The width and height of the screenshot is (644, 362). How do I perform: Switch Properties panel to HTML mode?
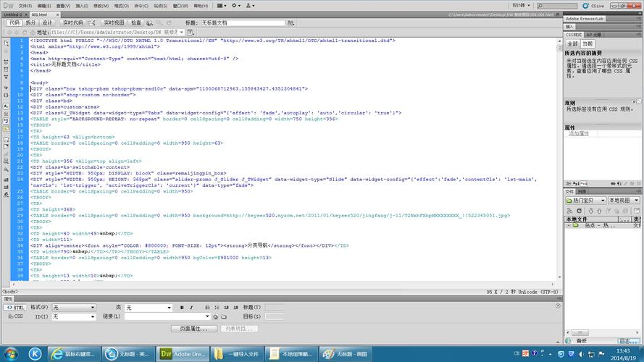[x=16, y=308]
